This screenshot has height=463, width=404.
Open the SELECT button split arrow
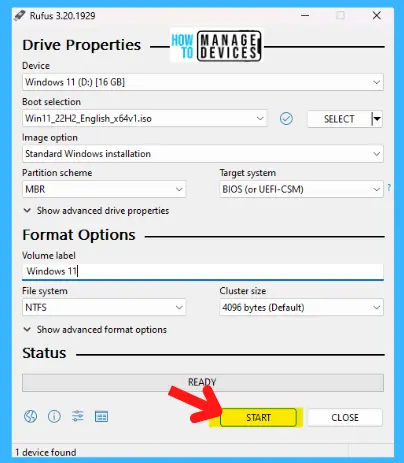point(377,119)
